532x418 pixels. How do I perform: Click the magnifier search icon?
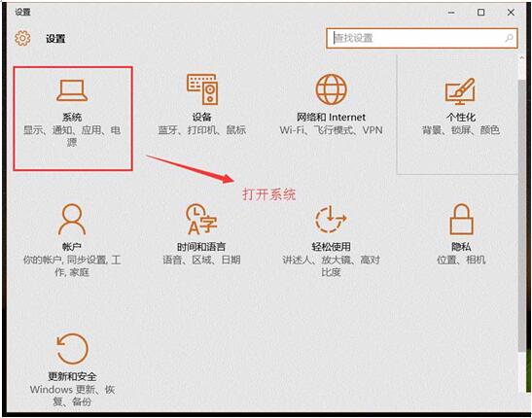point(509,38)
